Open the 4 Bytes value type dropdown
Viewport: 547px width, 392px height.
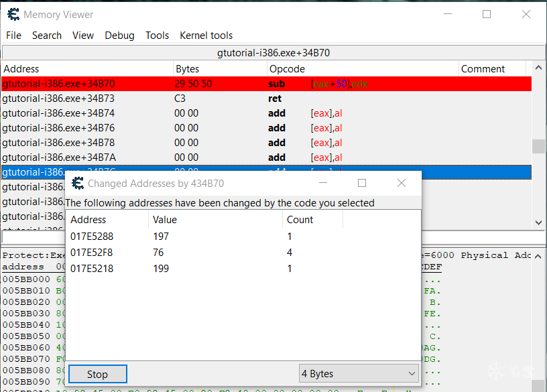pyautogui.click(x=359, y=374)
